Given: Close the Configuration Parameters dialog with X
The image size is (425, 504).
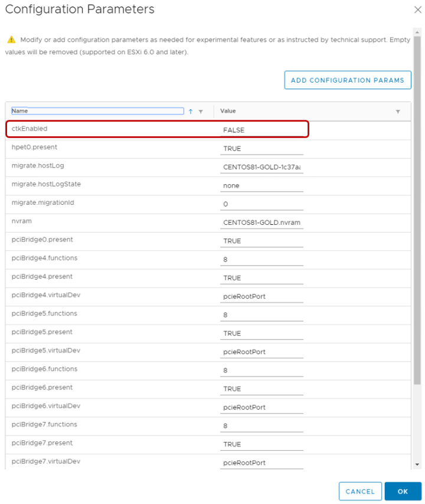Looking at the screenshot, I should 417,9.
